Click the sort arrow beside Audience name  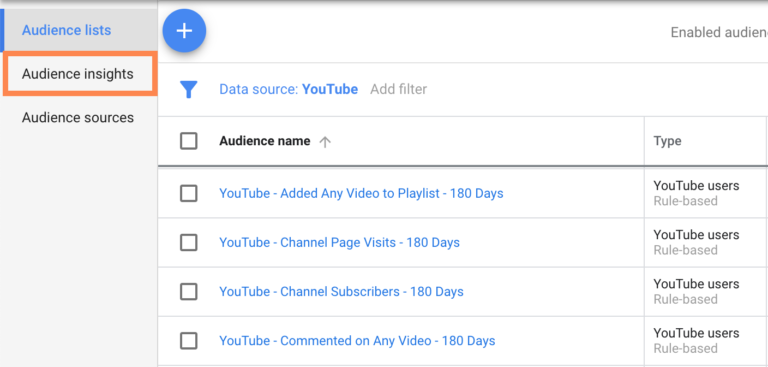[325, 142]
